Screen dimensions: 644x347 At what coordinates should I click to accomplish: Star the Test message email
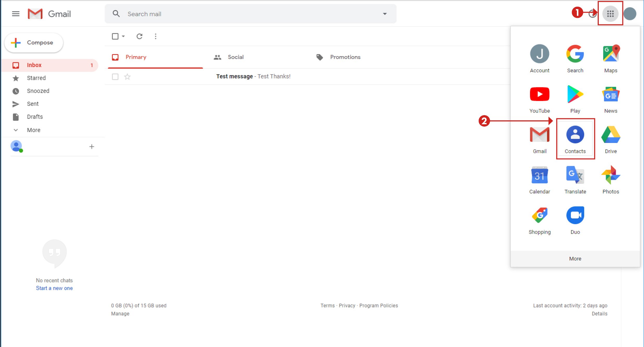coord(127,77)
